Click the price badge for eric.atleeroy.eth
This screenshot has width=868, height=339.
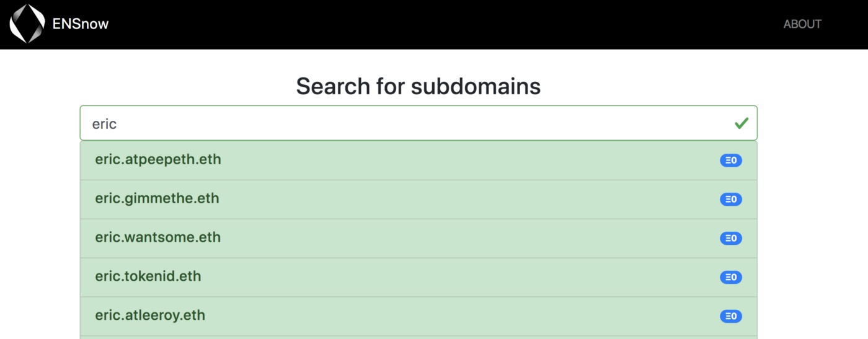[730, 317]
